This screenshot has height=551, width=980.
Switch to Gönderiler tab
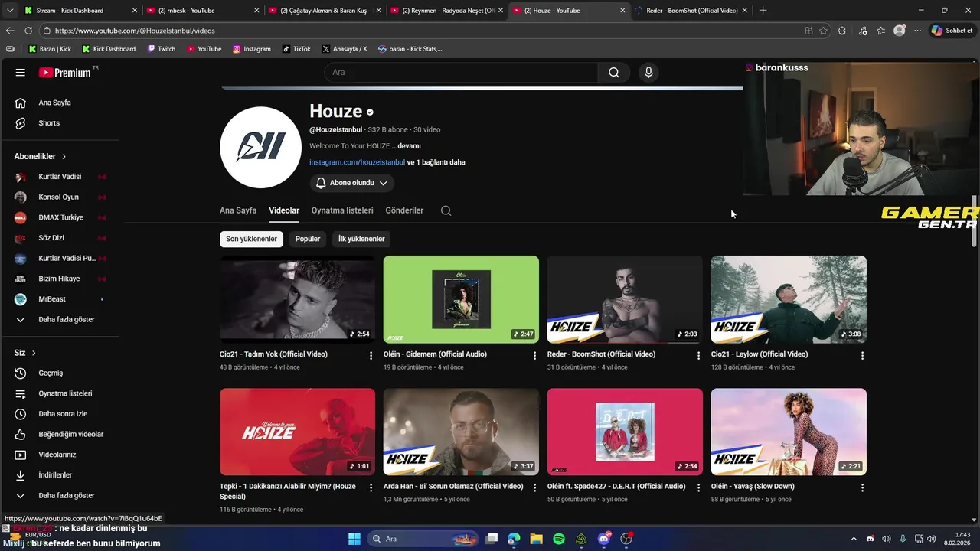[404, 210]
